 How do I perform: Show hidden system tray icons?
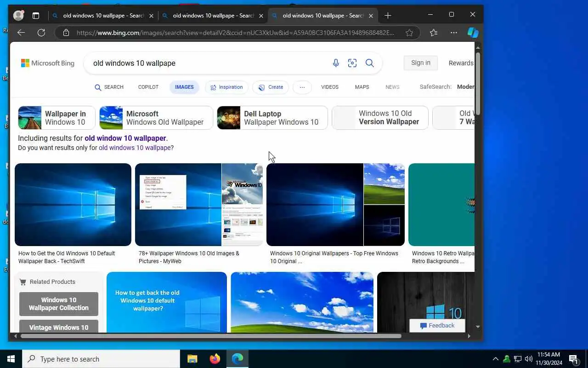tap(495, 359)
